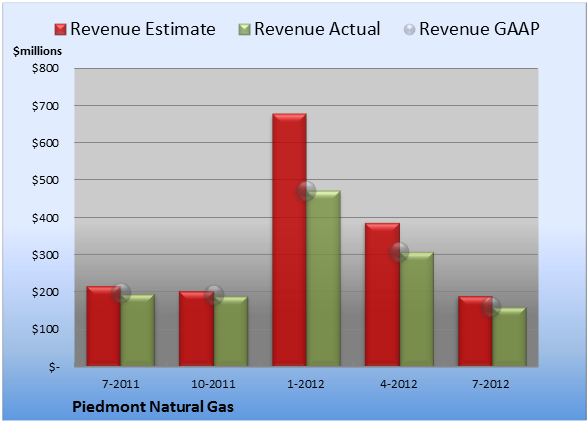Image resolution: width=588 pixels, height=422 pixels.
Task: Select the "7-2012" category label
Action: 491,384
